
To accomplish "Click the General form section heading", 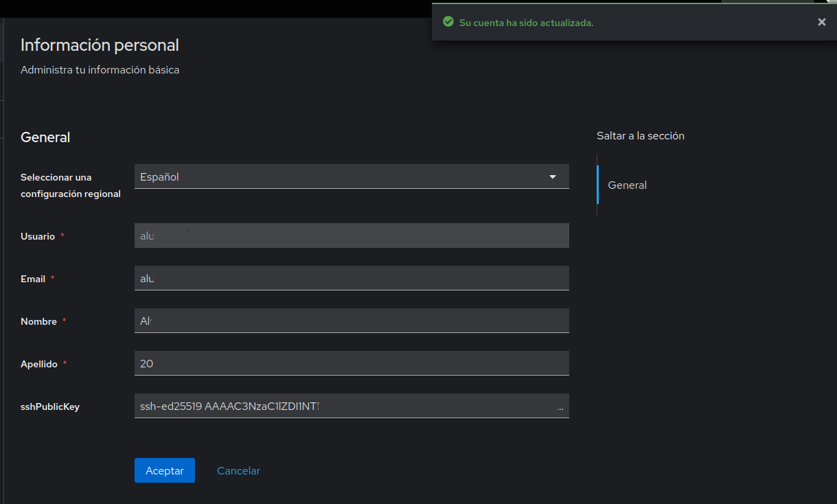I will coord(45,137).
